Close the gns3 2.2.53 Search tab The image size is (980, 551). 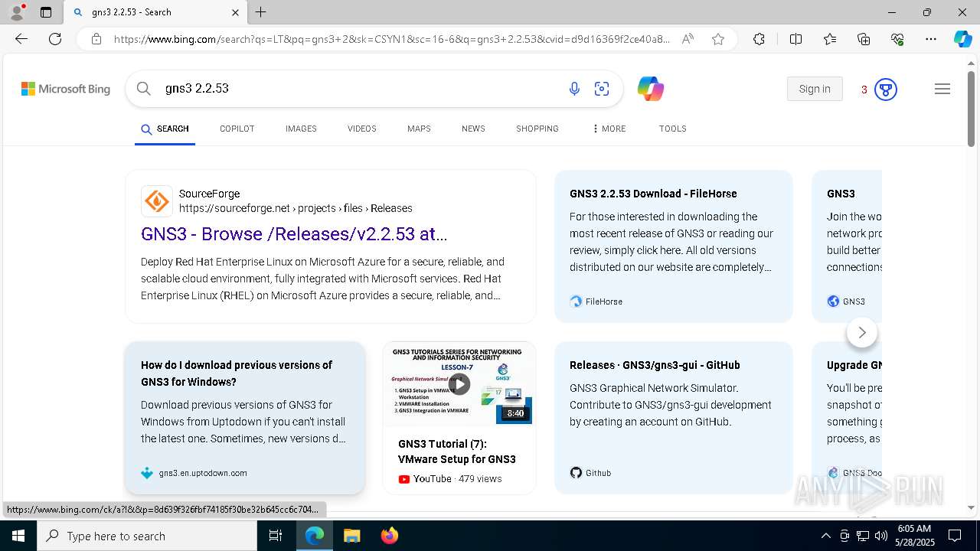pos(235,12)
